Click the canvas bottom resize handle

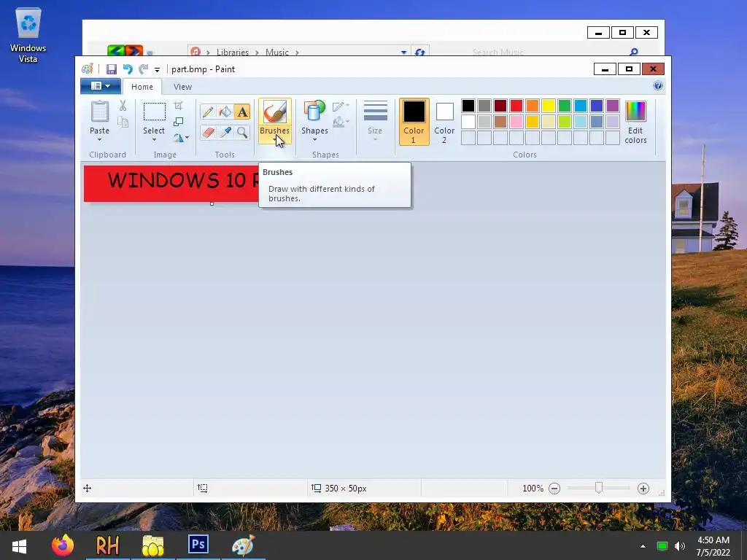[212, 204]
